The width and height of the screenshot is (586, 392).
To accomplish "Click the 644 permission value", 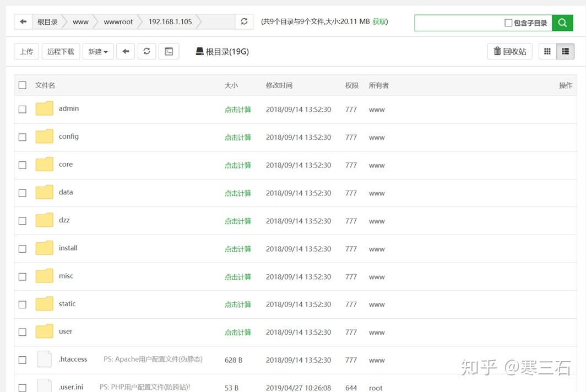I will pos(351,388).
